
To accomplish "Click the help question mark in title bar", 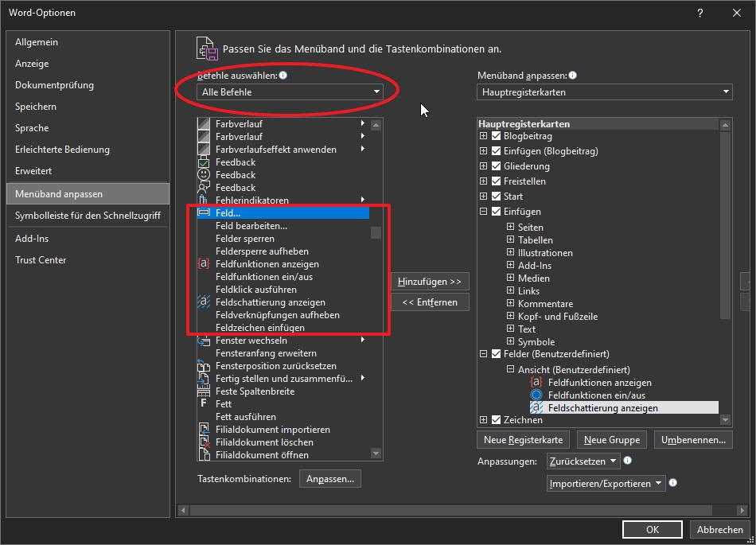I will [x=700, y=13].
